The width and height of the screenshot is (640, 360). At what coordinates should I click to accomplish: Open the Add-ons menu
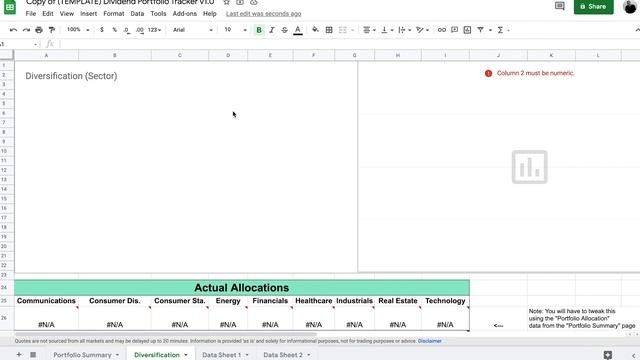184,13
